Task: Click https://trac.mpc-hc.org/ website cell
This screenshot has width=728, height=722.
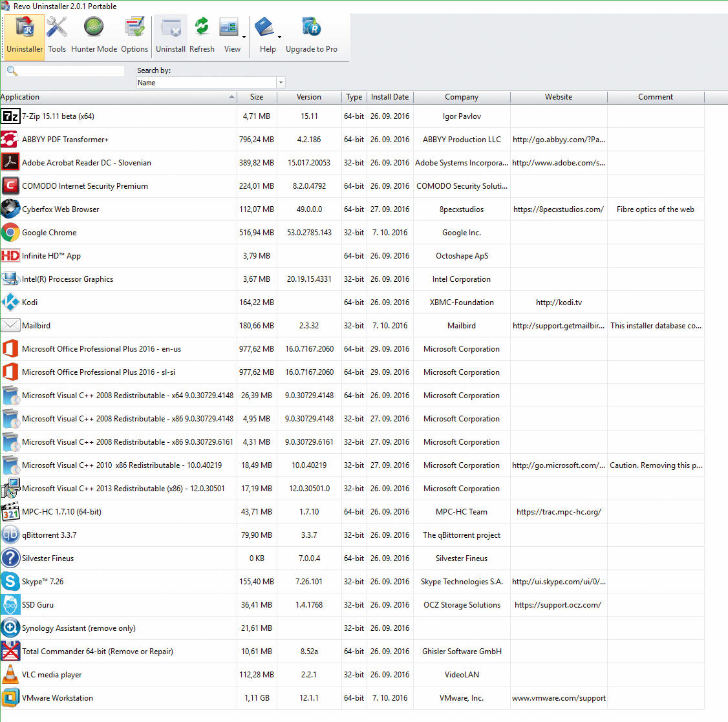Action: pos(559,512)
